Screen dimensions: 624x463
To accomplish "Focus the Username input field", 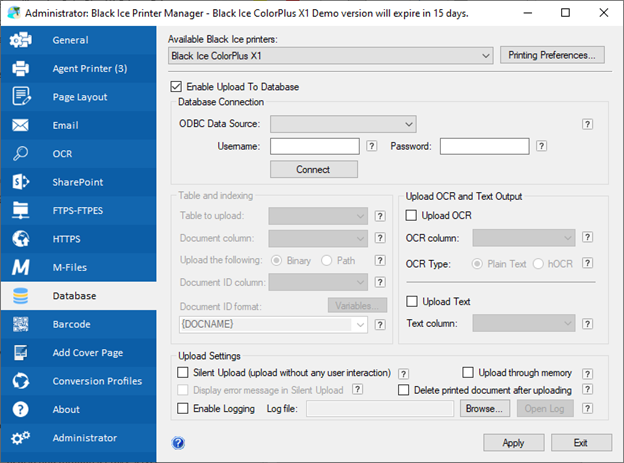I will click(x=314, y=146).
